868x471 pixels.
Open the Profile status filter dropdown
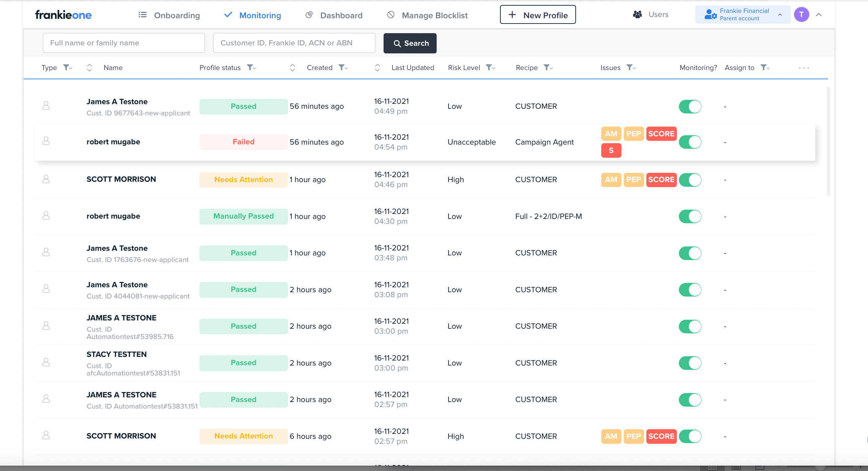pos(252,68)
